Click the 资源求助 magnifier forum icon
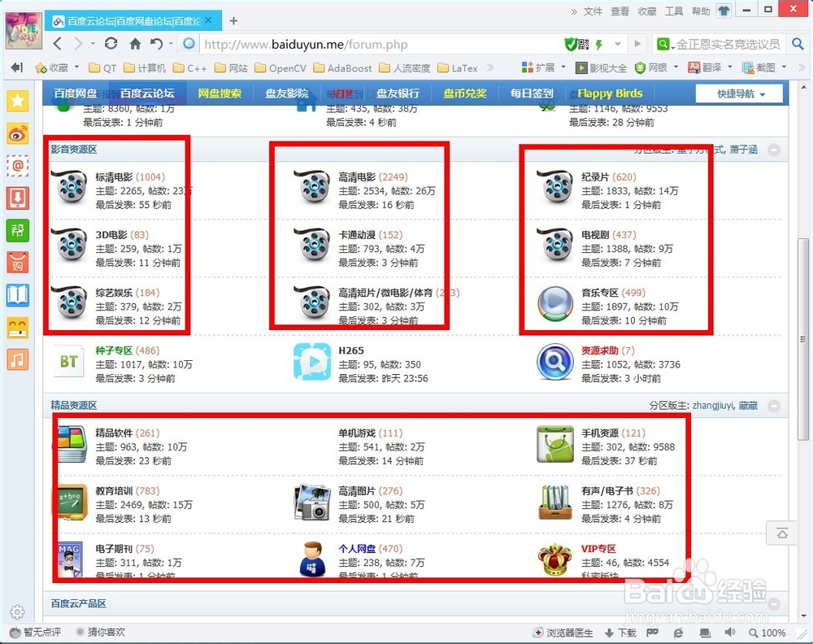Image resolution: width=813 pixels, height=644 pixels. pyautogui.click(x=554, y=361)
